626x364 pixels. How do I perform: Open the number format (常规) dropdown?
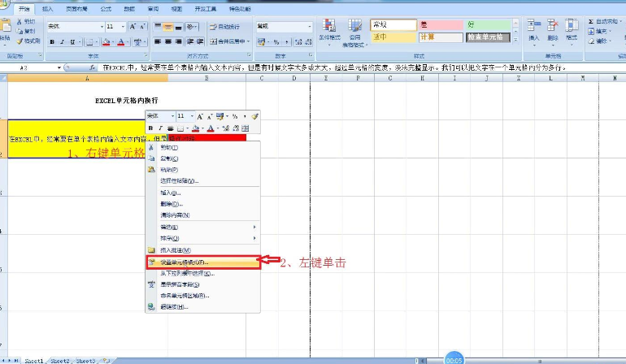coord(310,26)
